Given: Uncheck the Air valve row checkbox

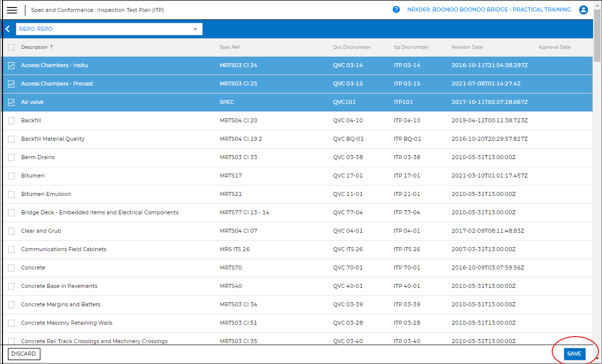Looking at the screenshot, I should click(11, 102).
